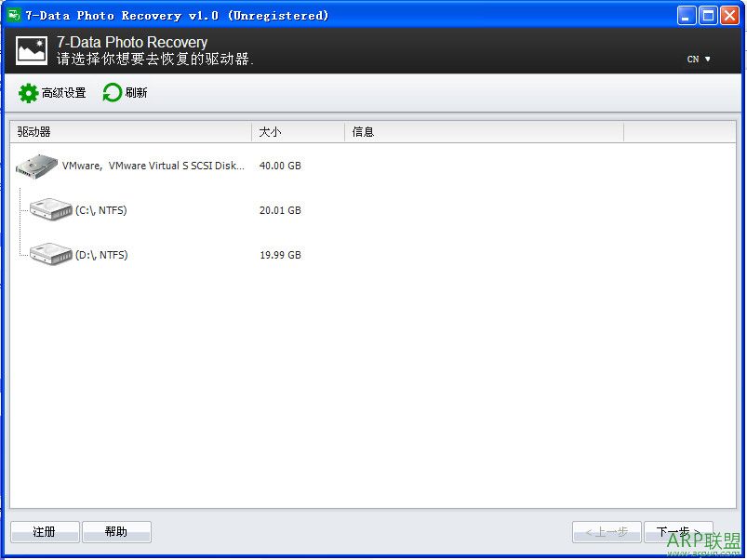Click the photo recovery logo in header
The image size is (747, 560).
pyautogui.click(x=32, y=50)
